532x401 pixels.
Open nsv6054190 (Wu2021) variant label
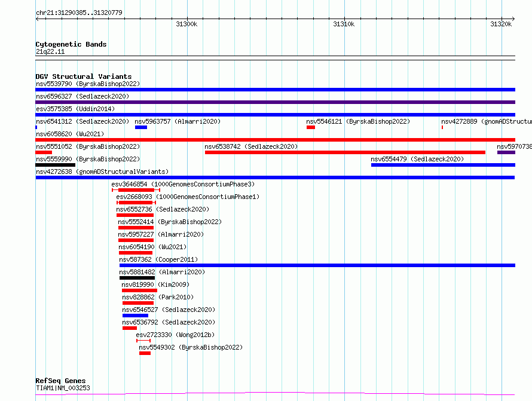(x=152, y=247)
